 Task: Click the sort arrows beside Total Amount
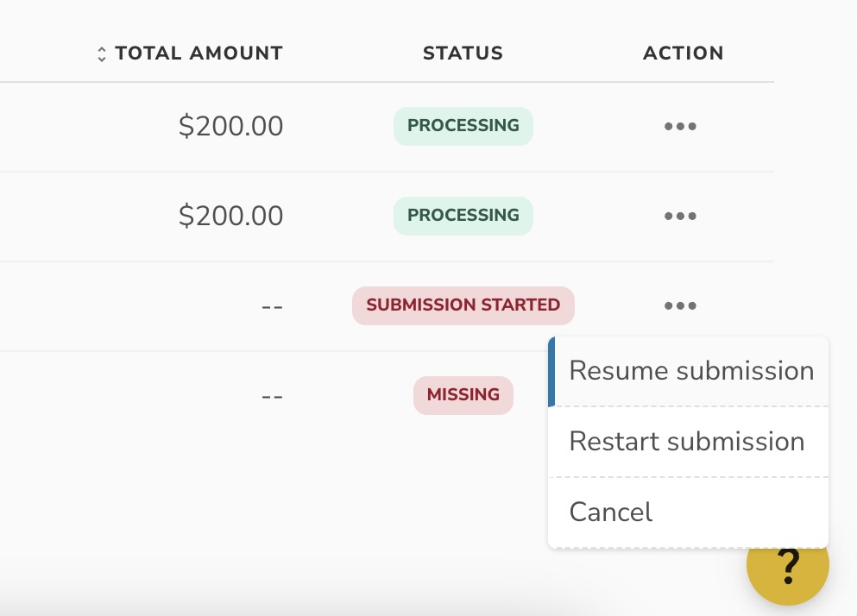point(102,54)
